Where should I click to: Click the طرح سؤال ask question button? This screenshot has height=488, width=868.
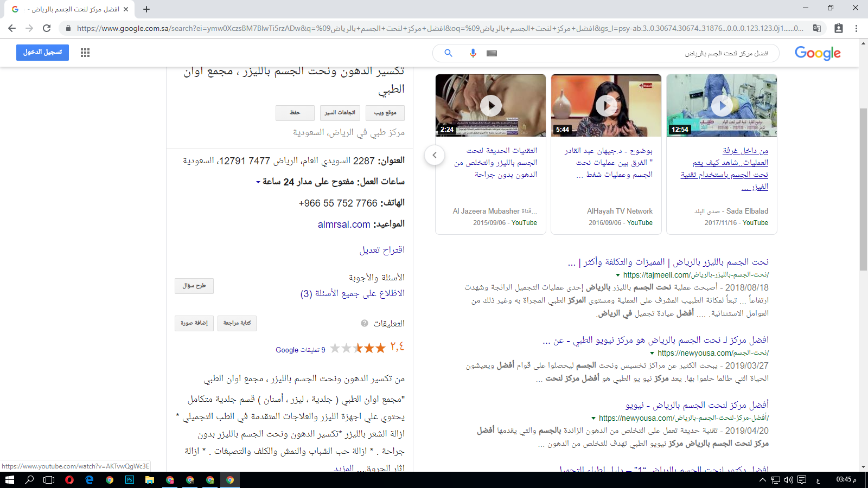[x=194, y=286]
